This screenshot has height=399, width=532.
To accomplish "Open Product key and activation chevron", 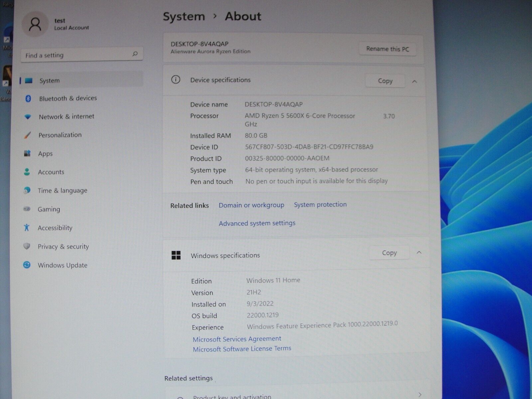I will tap(420, 394).
